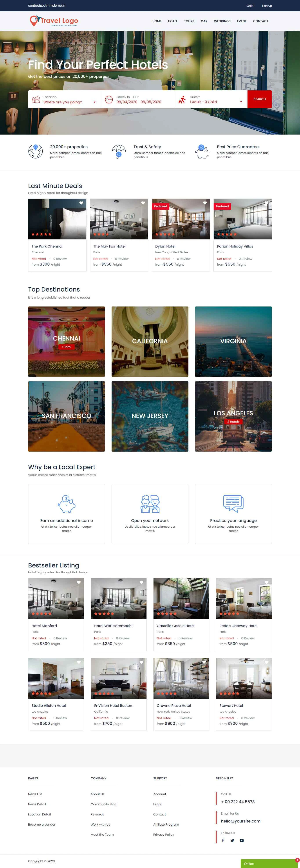Toggle wishlist heart on Hotel Stanford card
The height and width of the screenshot is (868, 300).
tap(79, 582)
